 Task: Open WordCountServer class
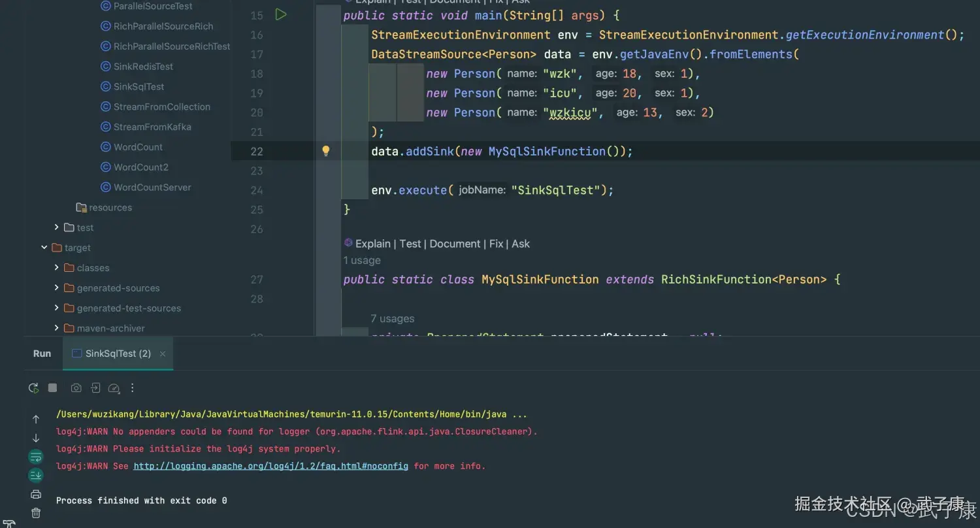tap(146, 188)
